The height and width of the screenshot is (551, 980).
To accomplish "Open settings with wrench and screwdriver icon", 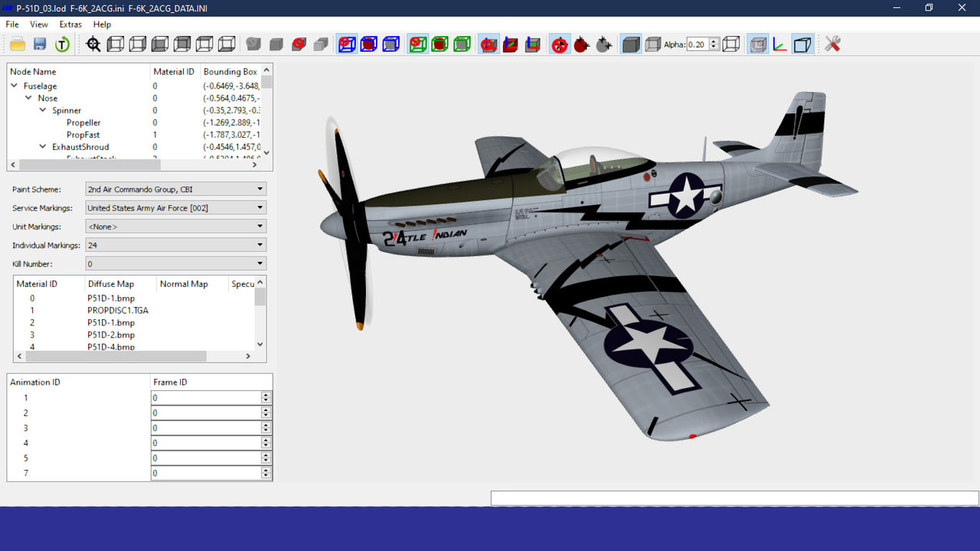I will (x=833, y=44).
